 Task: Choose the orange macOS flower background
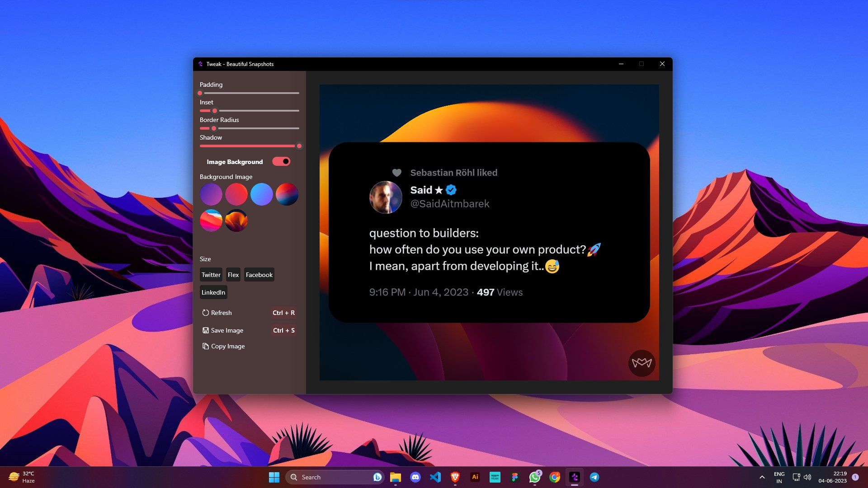click(236, 220)
